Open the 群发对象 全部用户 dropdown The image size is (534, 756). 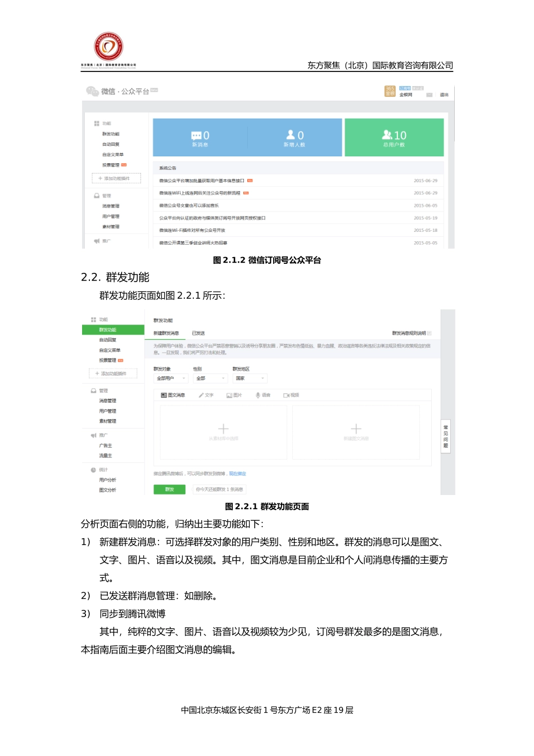click(x=171, y=379)
